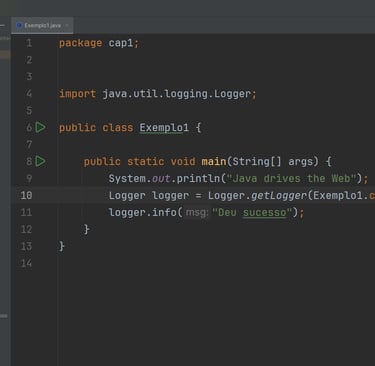Click the run arrow beside the main method
Screen dimensions: 375x366
pos(40,161)
